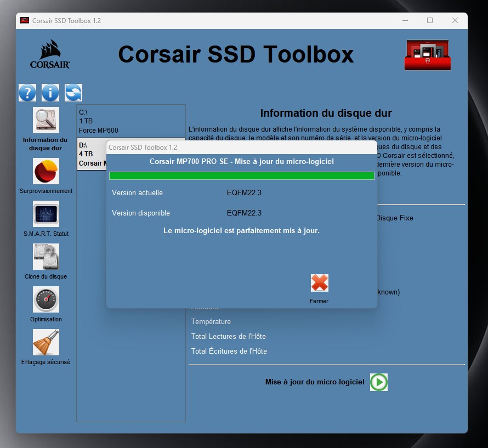Image resolution: width=488 pixels, height=448 pixels.
Task: Start firmware update with green play button
Action: 379,382
